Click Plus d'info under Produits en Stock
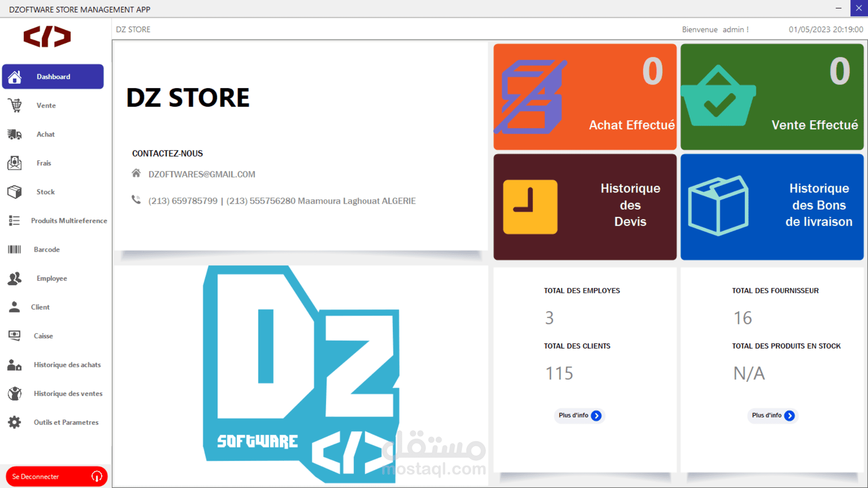The width and height of the screenshot is (868, 488). tap(773, 415)
